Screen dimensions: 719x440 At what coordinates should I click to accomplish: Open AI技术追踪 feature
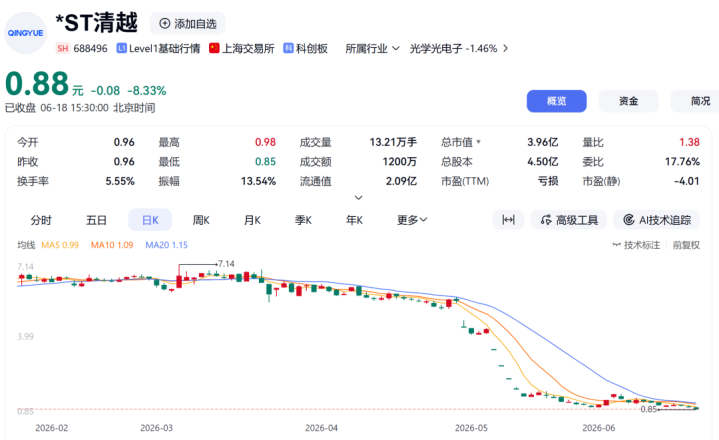pyautogui.click(x=656, y=220)
